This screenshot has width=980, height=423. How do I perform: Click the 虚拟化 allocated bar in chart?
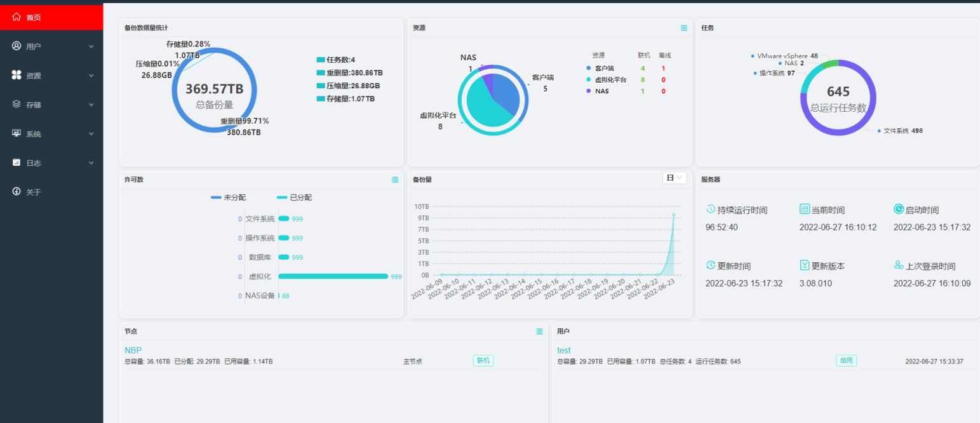pos(333,276)
